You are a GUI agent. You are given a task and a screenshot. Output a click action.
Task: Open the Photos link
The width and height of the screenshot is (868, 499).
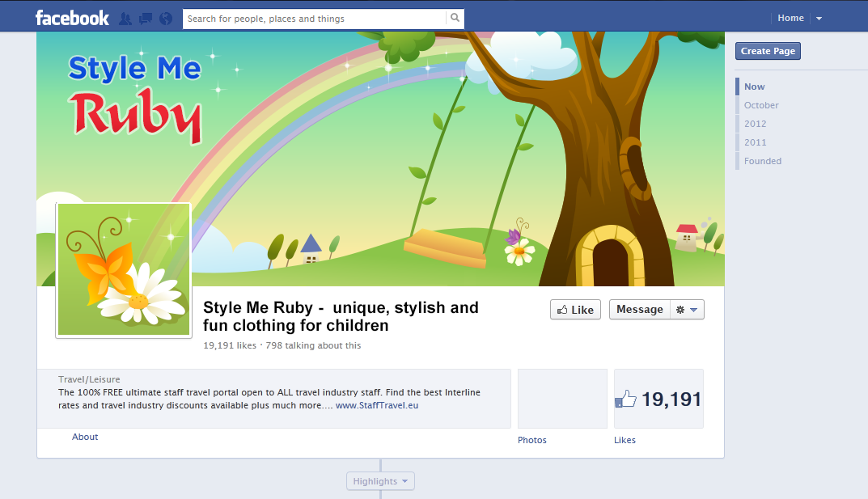click(x=532, y=440)
